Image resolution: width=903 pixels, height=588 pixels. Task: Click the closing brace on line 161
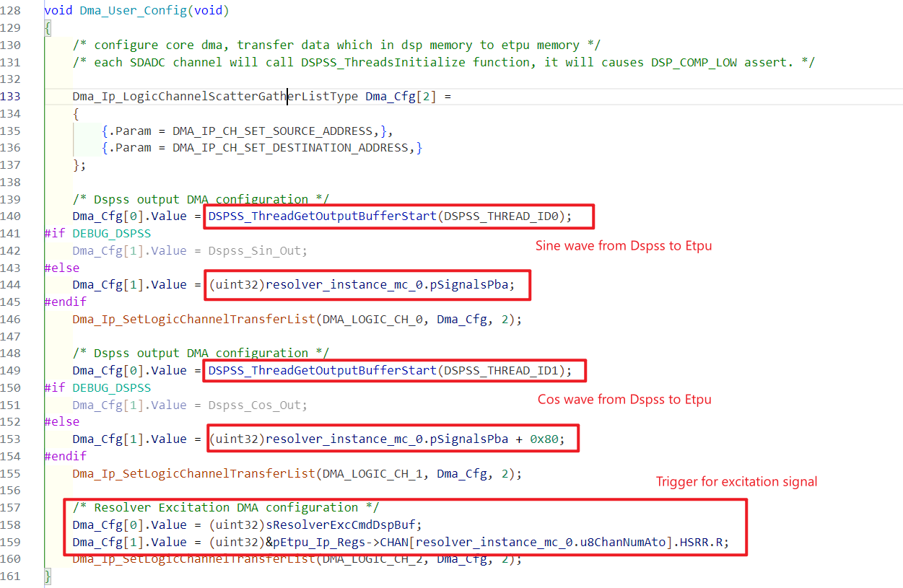(46, 575)
